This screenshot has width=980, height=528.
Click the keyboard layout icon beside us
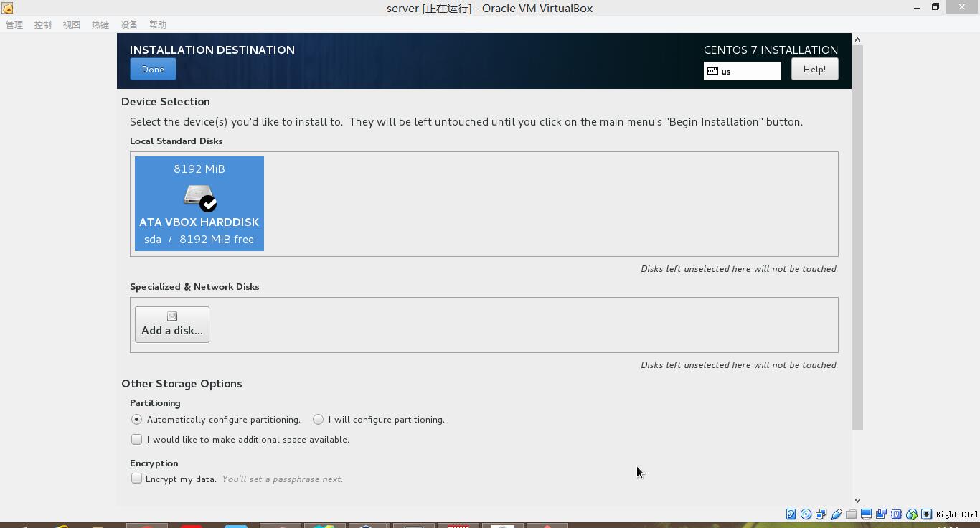[x=712, y=71]
